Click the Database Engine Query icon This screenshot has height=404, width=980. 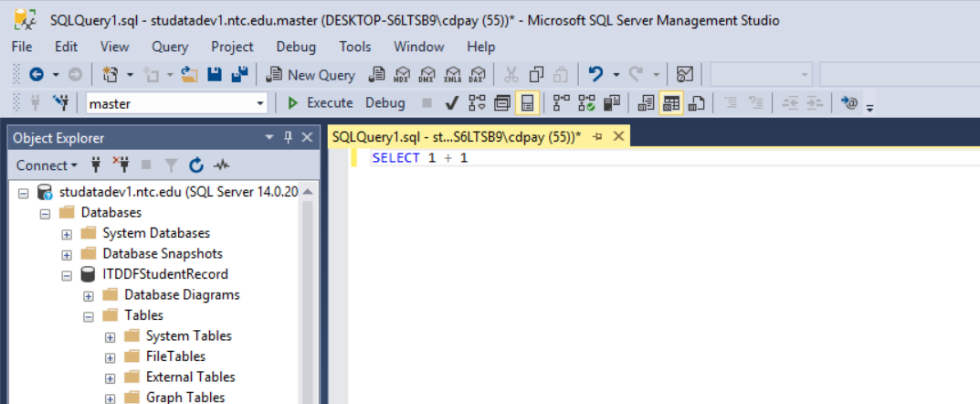pyautogui.click(x=377, y=75)
